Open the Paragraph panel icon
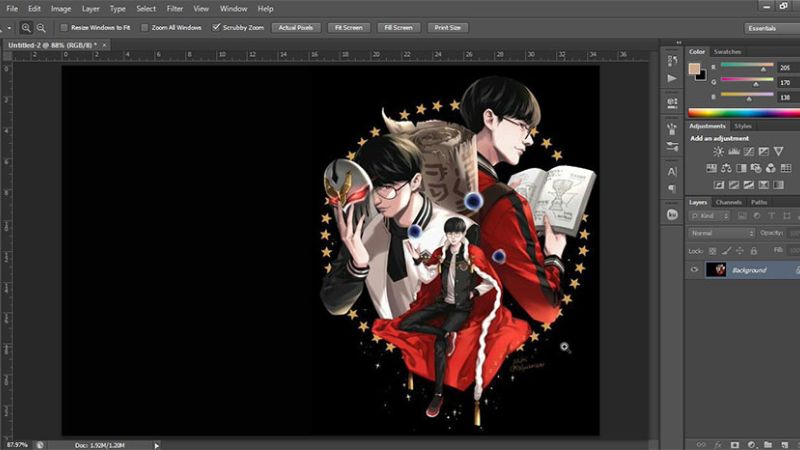 click(672, 189)
